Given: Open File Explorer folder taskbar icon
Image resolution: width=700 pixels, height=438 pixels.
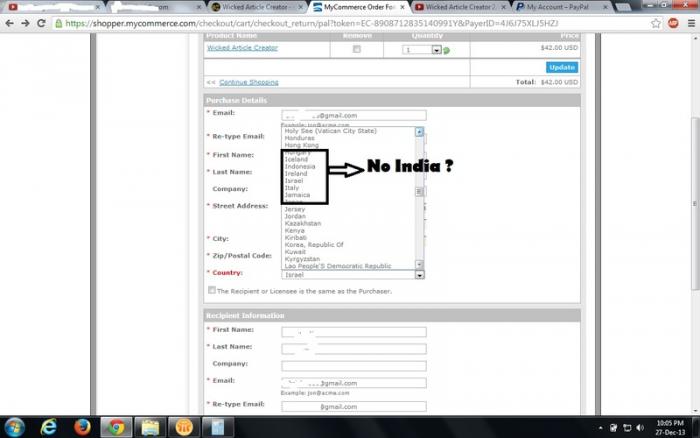Looking at the screenshot, I should click(x=150, y=427).
